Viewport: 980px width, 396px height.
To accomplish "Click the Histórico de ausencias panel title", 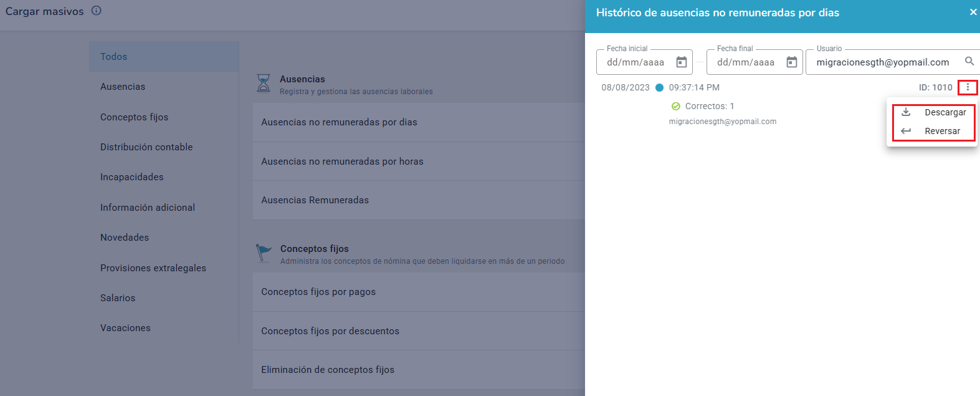I will click(x=718, y=12).
